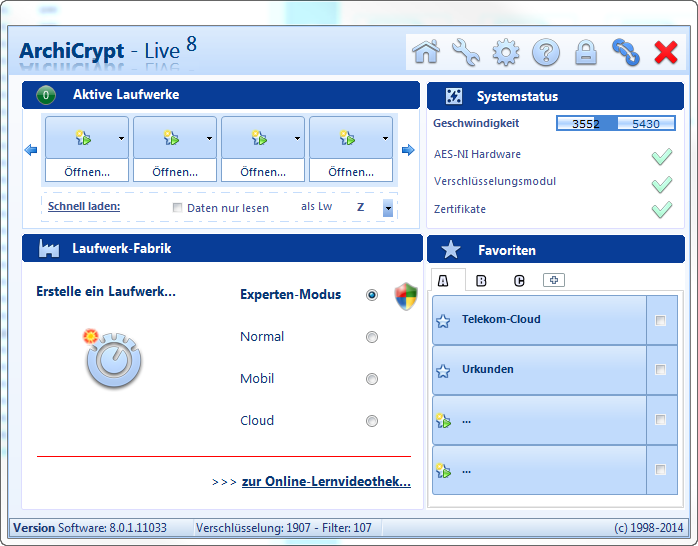The height and width of the screenshot is (546, 698).
Task: Click the third drive slot mount icon
Action: (x=259, y=138)
